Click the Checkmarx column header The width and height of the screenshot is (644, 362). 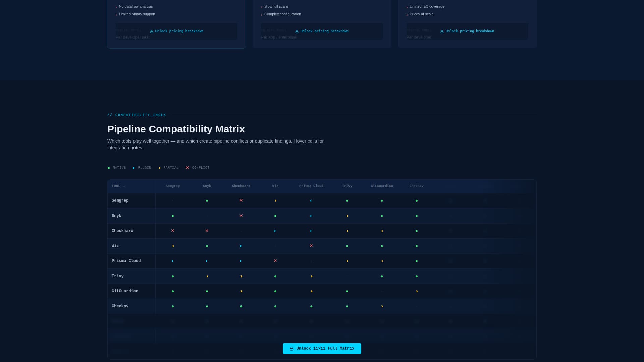point(241,186)
